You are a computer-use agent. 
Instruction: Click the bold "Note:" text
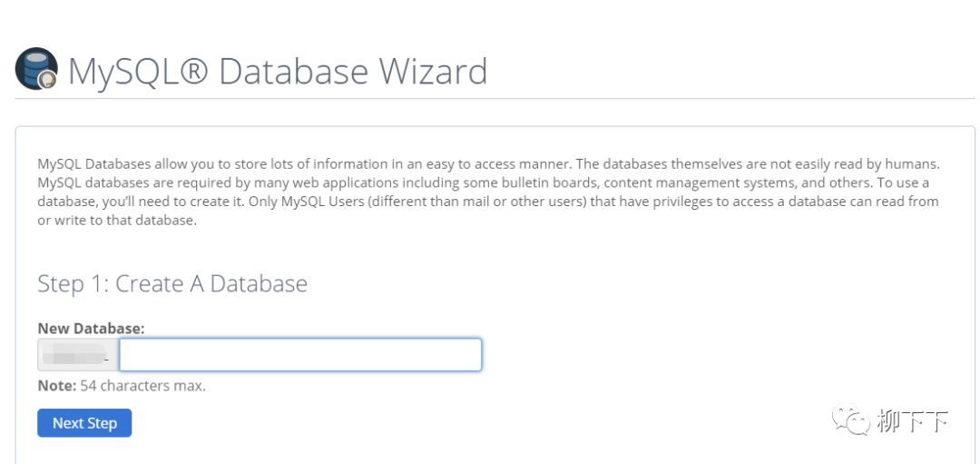click(x=56, y=386)
